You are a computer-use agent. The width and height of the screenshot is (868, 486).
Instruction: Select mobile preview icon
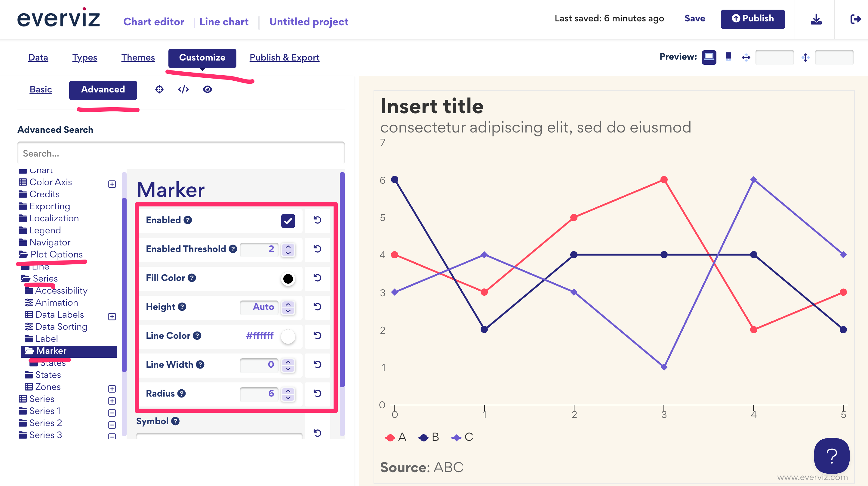pyautogui.click(x=728, y=57)
